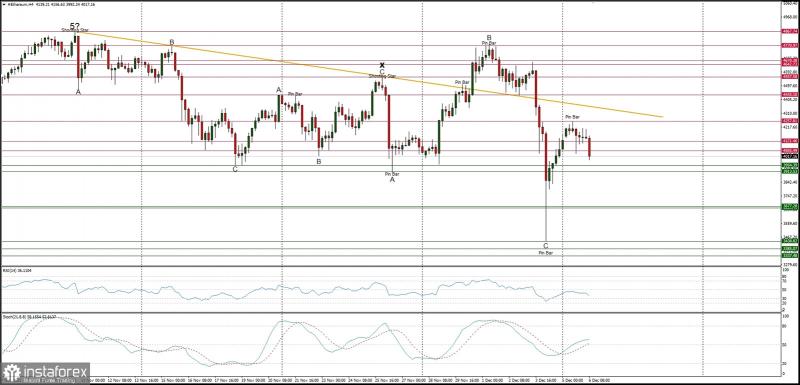800x385 pixels.
Task: Select the 'Pin Bar' label at the chart's lowest wick
Action: click(x=546, y=252)
